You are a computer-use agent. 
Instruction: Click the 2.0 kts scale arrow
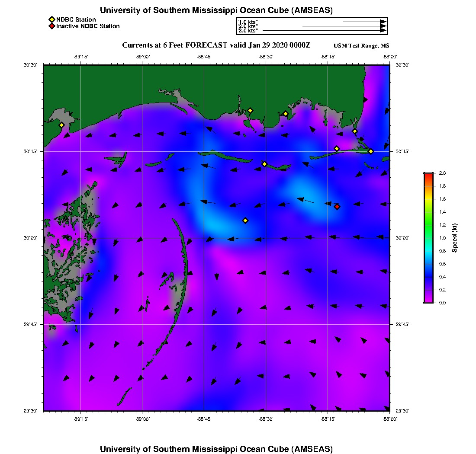[344, 26]
